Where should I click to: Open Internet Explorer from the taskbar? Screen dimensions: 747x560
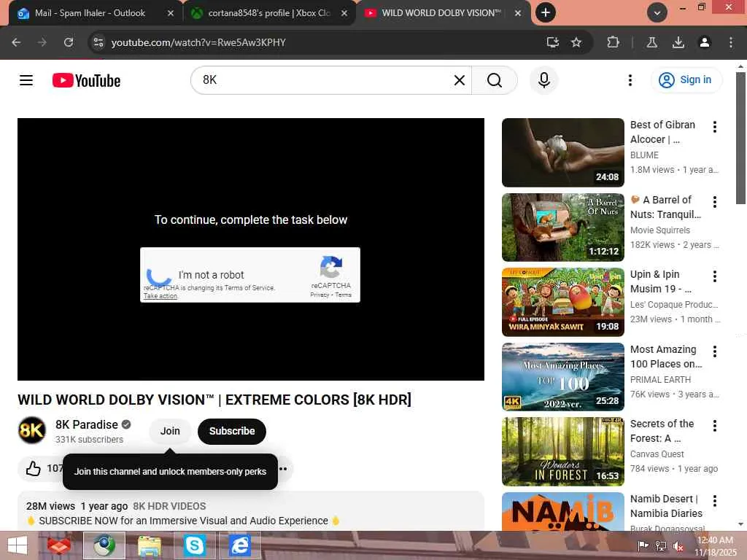click(239, 545)
